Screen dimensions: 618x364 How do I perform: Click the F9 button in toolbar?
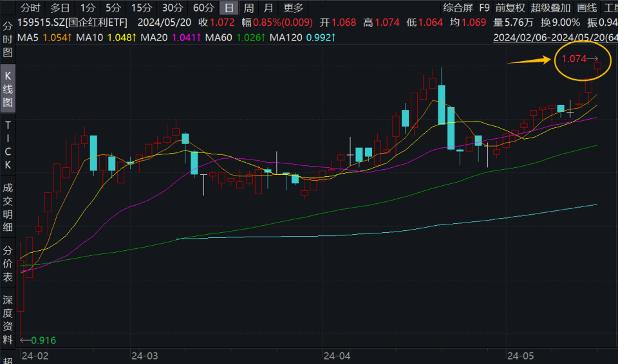pos(484,8)
